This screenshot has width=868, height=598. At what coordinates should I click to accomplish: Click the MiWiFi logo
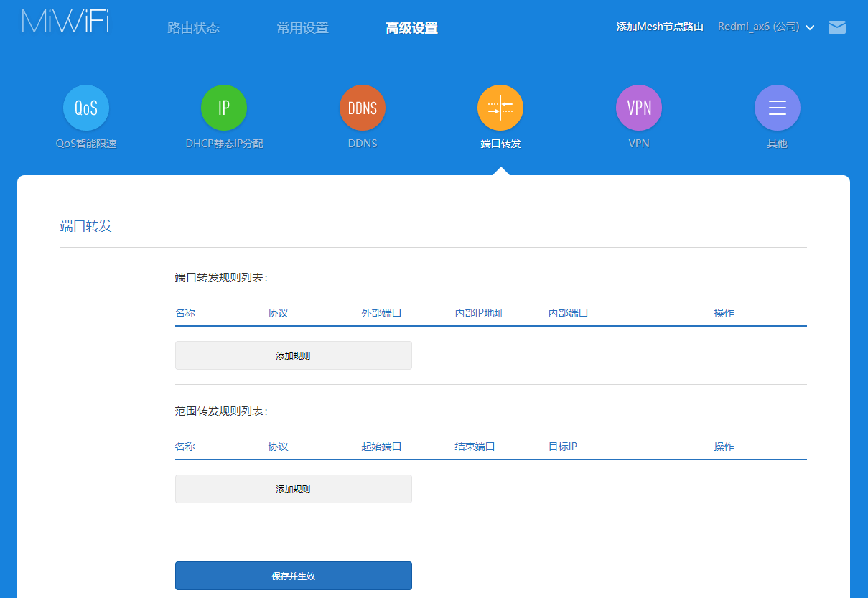click(x=65, y=22)
